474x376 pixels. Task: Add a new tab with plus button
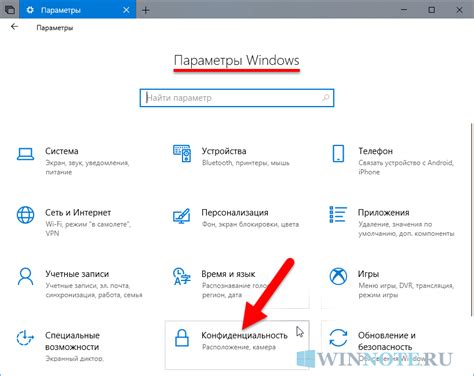pyautogui.click(x=146, y=10)
